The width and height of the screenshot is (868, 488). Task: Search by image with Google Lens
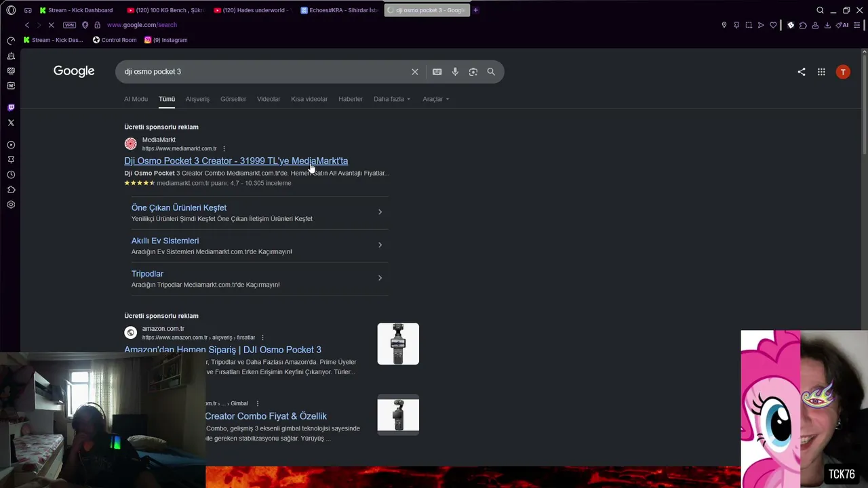click(x=473, y=72)
